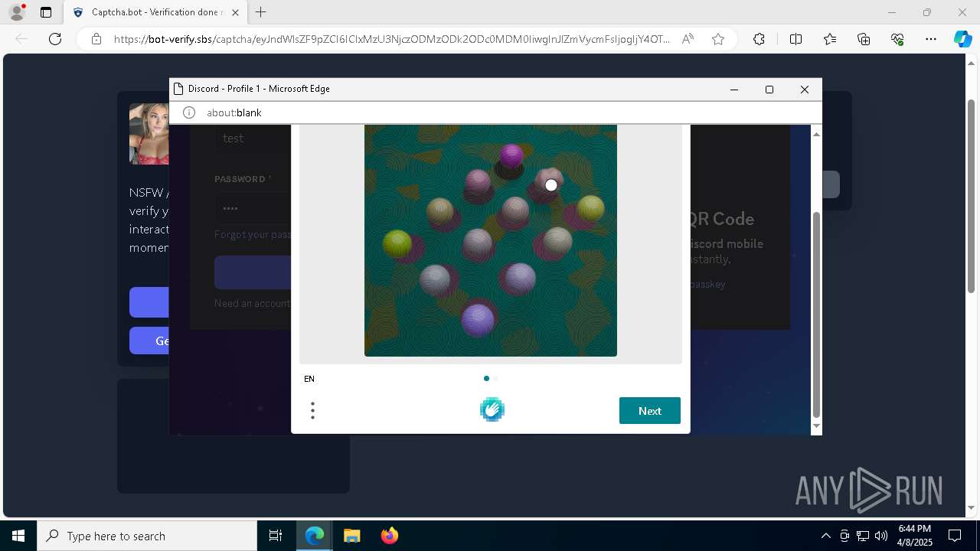This screenshot has height=551, width=980.
Task: Add this page to favorites star
Action: 718,39
